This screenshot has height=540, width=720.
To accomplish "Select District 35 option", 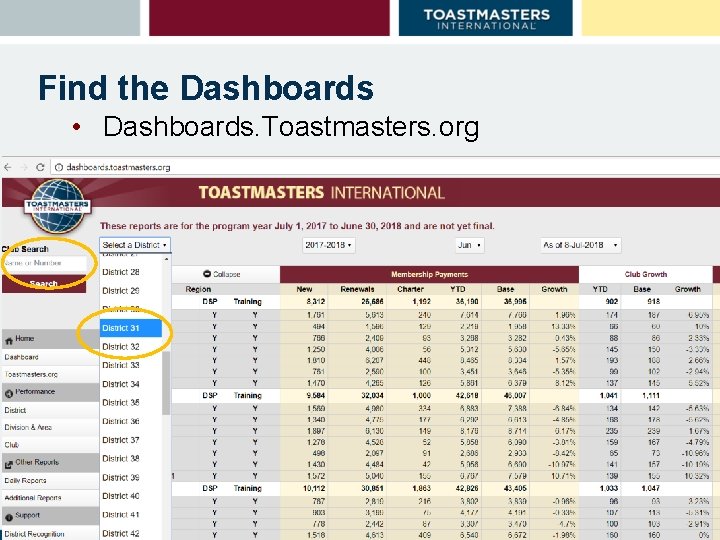I will tap(131, 403).
